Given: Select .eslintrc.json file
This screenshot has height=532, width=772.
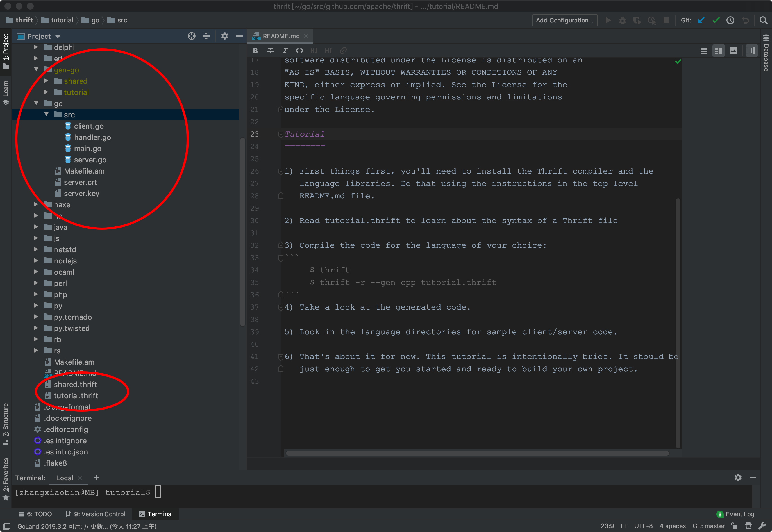Looking at the screenshot, I should tap(66, 452).
